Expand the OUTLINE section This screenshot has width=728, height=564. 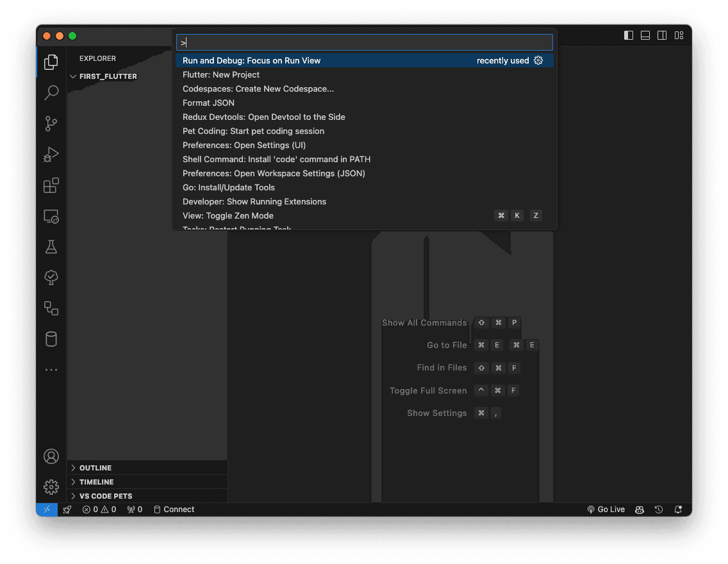click(x=95, y=468)
